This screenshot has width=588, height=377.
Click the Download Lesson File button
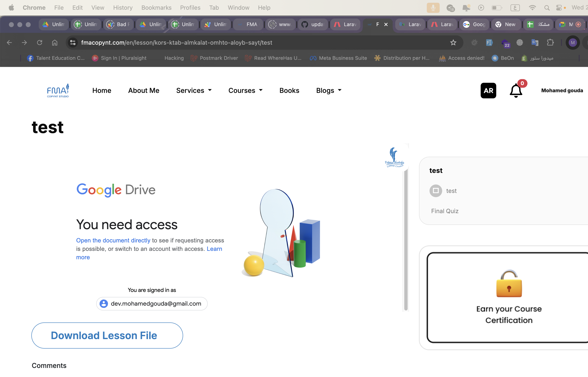coord(107,335)
